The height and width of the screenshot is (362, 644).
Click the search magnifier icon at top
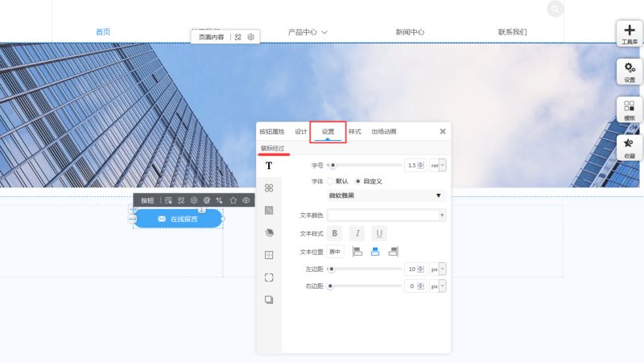[555, 9]
